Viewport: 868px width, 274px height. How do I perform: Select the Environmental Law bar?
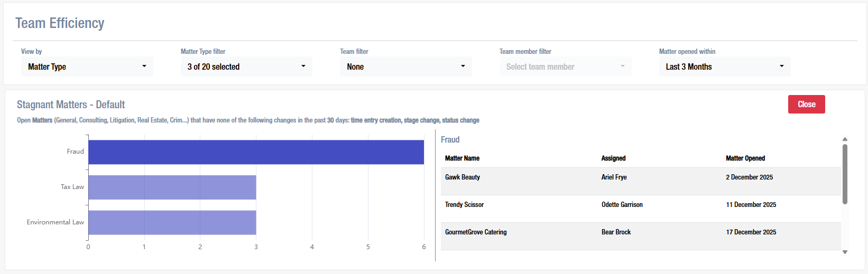point(172,222)
